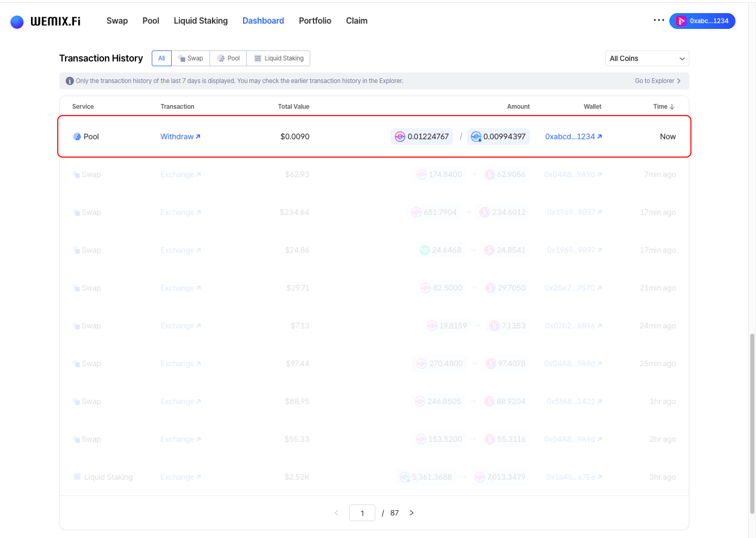This screenshot has height=538, width=756.
Task: Select the All filter toggle
Action: (161, 58)
